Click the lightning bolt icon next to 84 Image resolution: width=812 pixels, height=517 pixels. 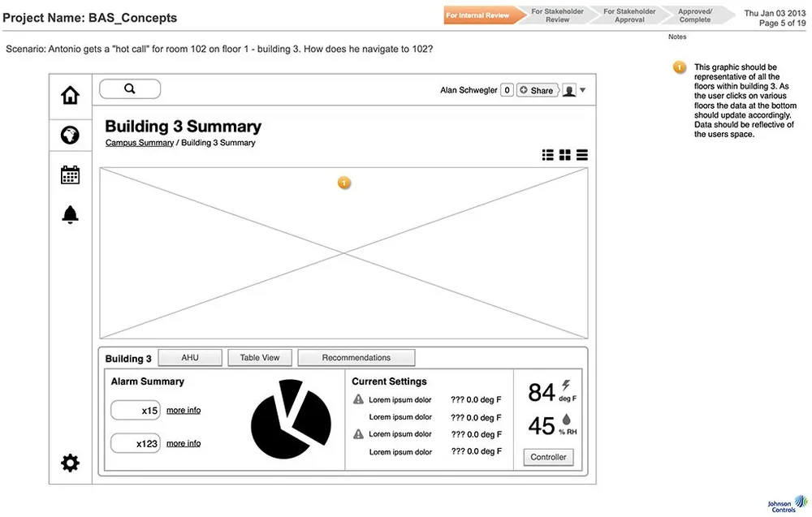(x=566, y=386)
